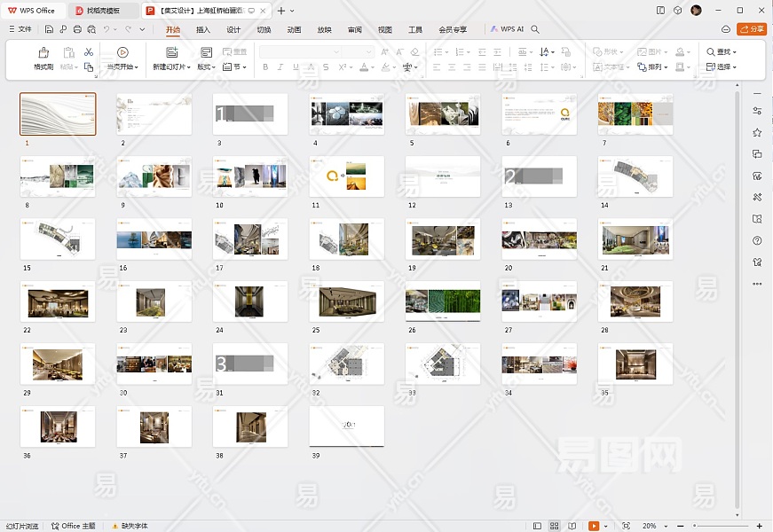773x532 pixels.
Task: Toggle slide sorter view in status bar
Action: point(555,526)
